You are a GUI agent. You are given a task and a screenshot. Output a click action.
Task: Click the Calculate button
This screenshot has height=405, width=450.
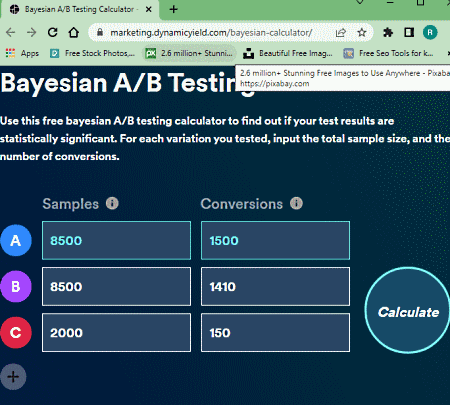pos(407,310)
